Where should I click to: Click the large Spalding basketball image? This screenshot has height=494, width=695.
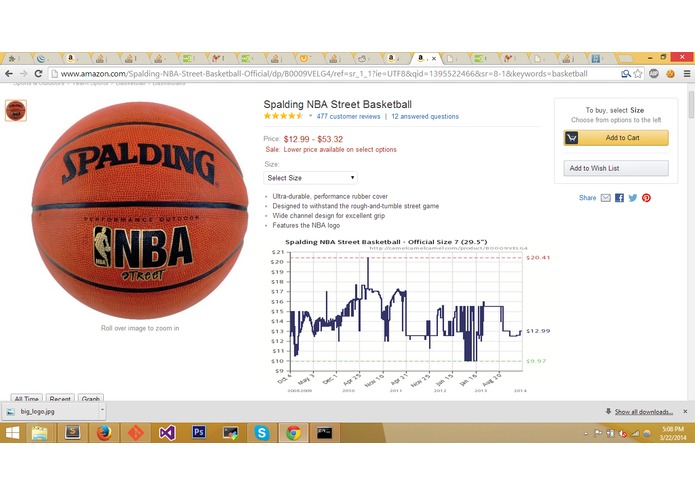point(140,210)
